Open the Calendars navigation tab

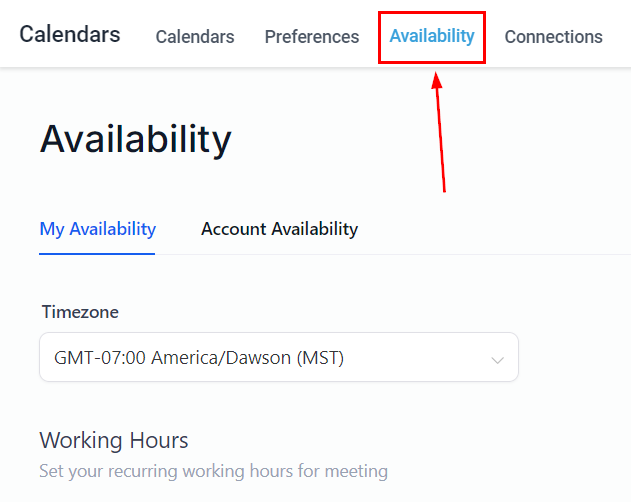195,37
